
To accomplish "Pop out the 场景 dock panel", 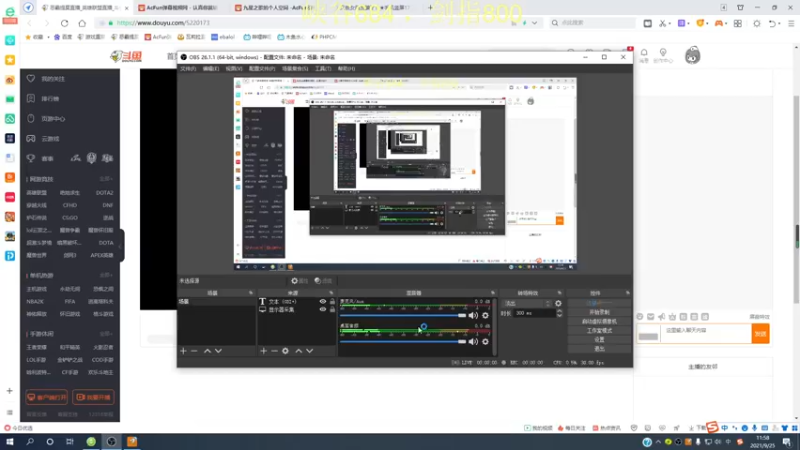I will [251, 293].
